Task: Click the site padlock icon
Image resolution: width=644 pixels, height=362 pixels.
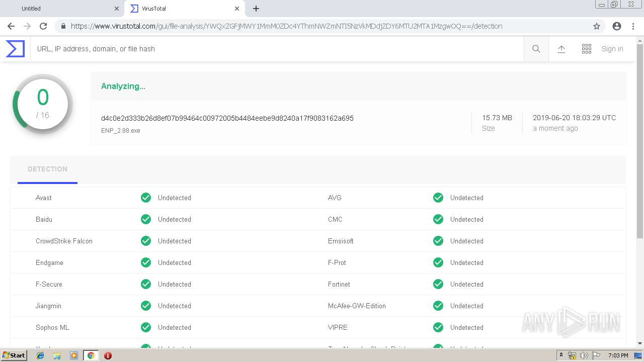Action: click(63, 26)
